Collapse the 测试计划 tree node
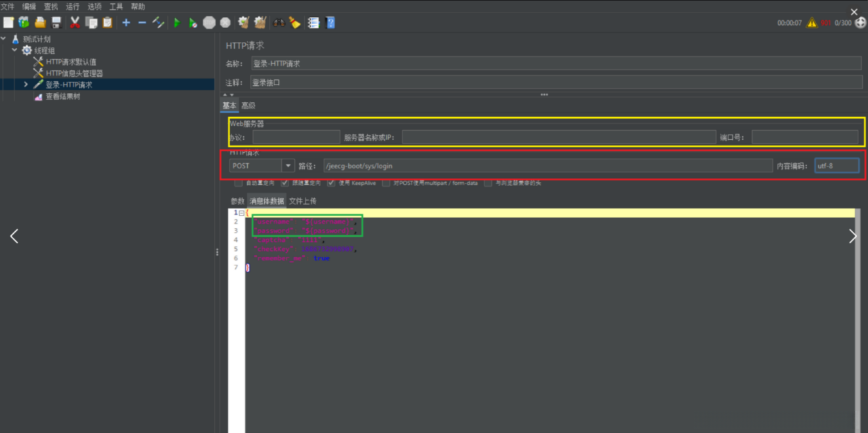The width and height of the screenshot is (868, 433). 4,39
